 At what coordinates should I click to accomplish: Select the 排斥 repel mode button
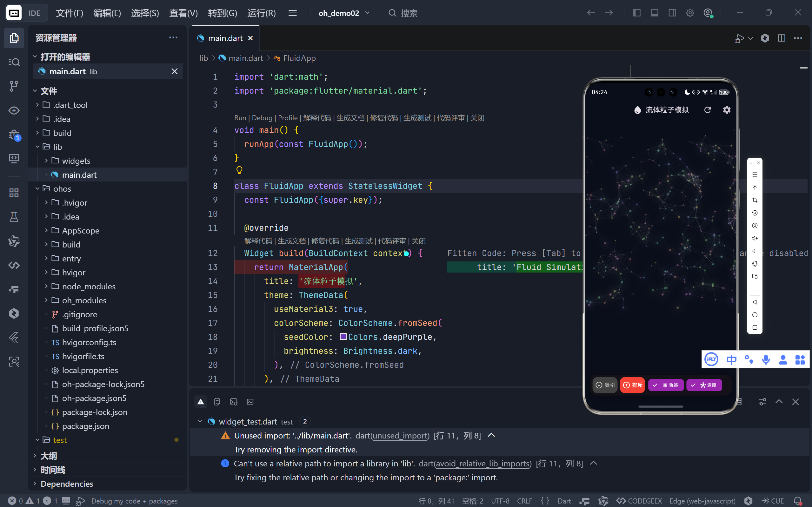[633, 385]
